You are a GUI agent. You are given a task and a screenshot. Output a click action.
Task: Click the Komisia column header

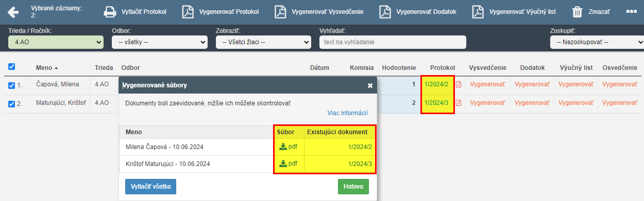click(362, 67)
